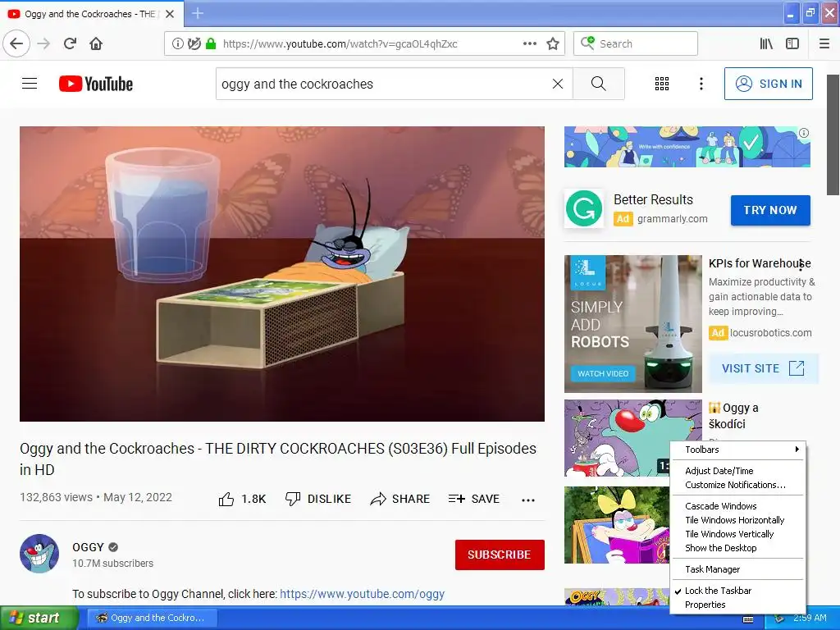Choose Customize Notifications from the menu
The height and width of the screenshot is (630, 840).
pos(737,485)
